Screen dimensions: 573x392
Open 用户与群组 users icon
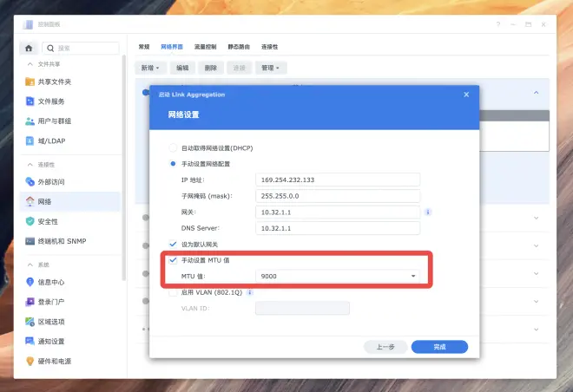tap(30, 121)
